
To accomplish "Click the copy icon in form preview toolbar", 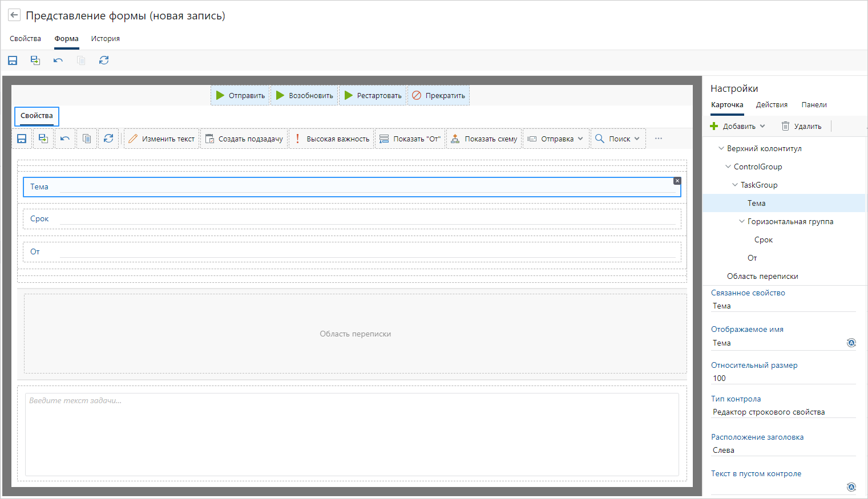I will 87,139.
